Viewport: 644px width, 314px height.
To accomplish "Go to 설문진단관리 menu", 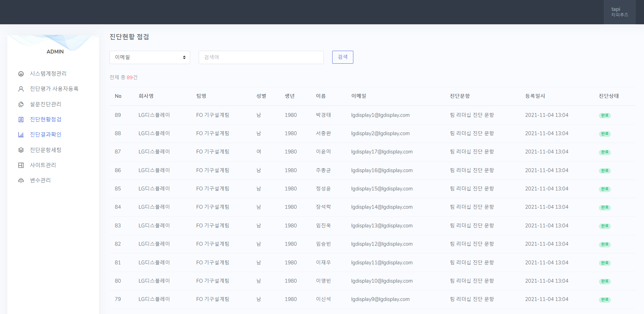I will [x=45, y=104].
